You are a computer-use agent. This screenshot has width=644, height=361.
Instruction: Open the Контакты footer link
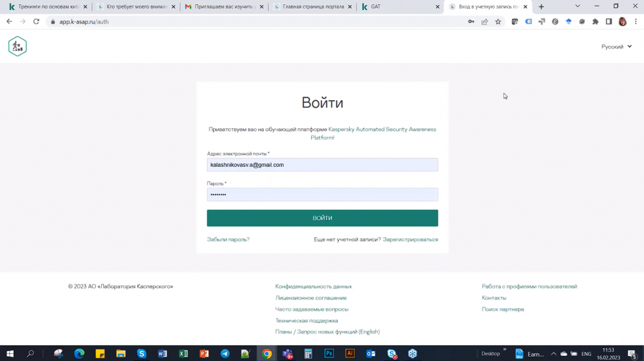494,297
